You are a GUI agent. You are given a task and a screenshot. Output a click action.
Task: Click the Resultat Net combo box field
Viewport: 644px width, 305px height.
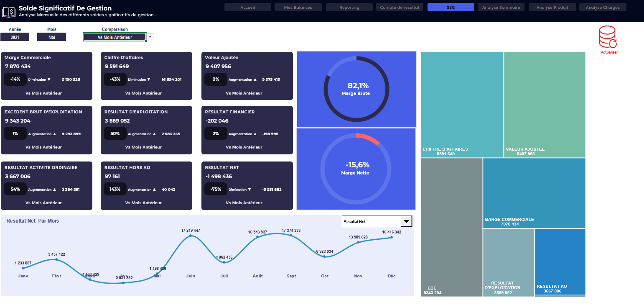(x=372, y=221)
